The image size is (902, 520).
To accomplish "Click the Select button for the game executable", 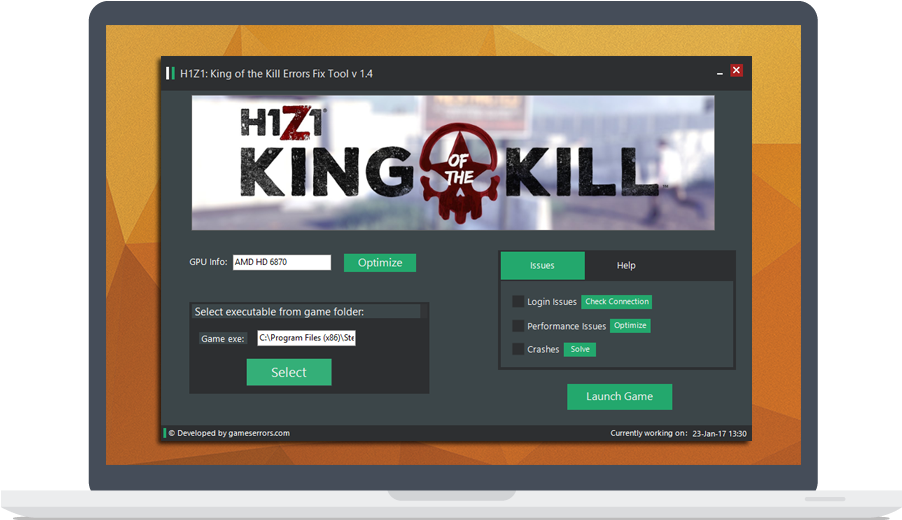I will 289,372.
